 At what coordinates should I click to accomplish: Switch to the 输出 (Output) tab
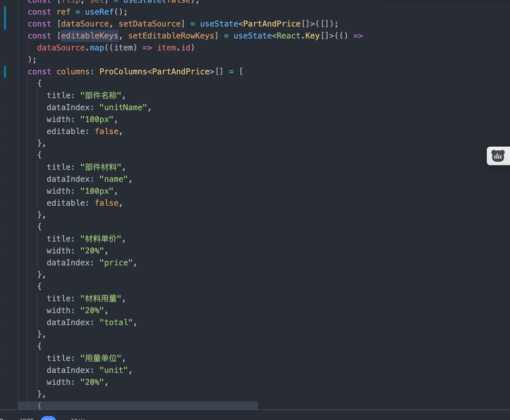click(78, 418)
